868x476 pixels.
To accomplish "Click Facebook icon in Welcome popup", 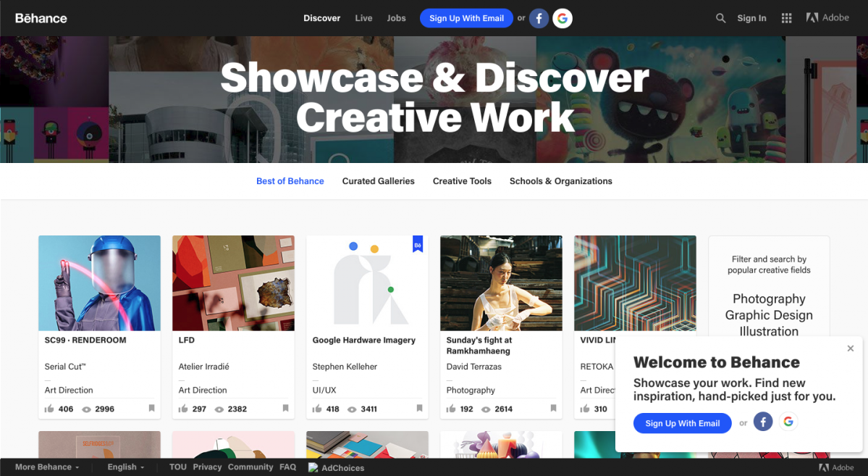I will pos(763,422).
